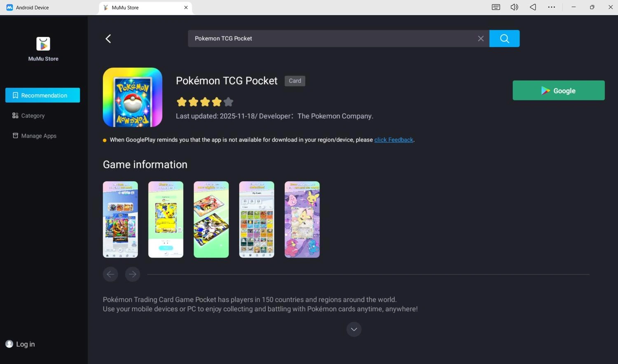
Task: Go to Manage Apps
Action: [x=38, y=136]
